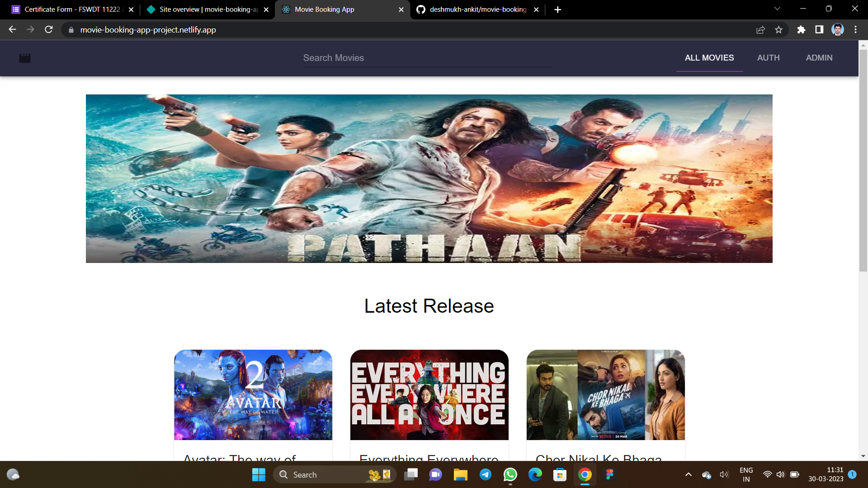Screen dimensions: 868x488
Task: Switch to the AUTH tab
Action: point(768,58)
